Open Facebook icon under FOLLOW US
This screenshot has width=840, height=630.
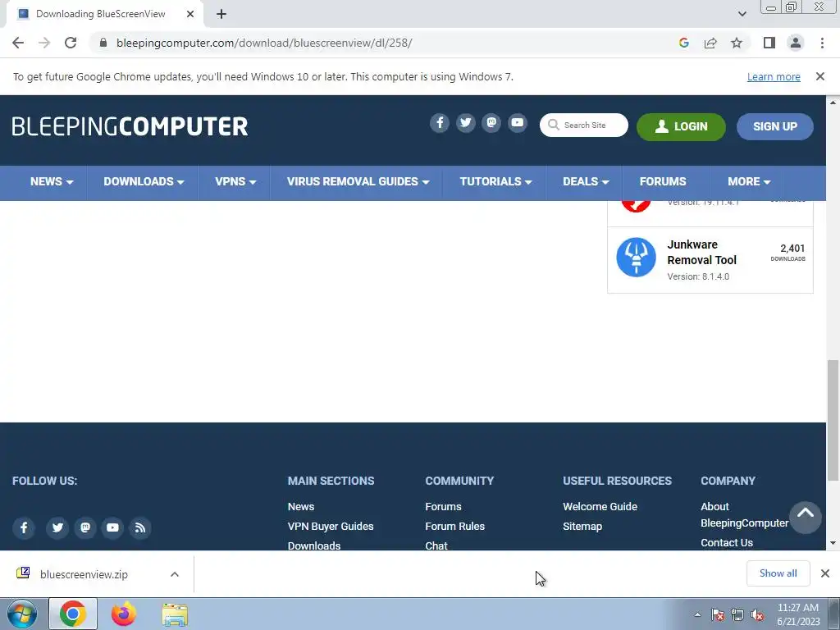(x=24, y=527)
